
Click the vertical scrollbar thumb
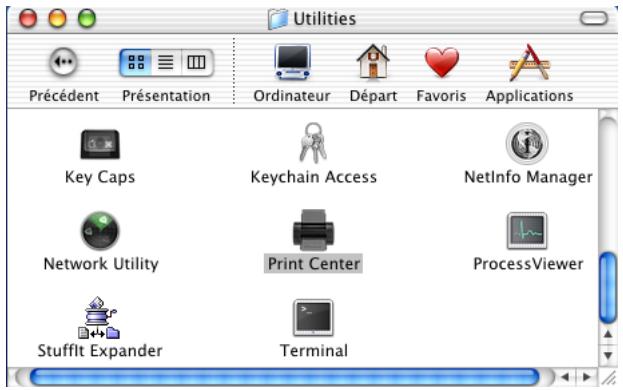pyautogui.click(x=608, y=287)
